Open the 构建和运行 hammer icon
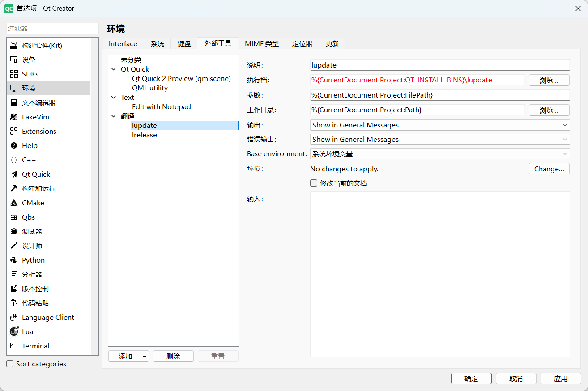Screen dimensions: 588x391 14,188
